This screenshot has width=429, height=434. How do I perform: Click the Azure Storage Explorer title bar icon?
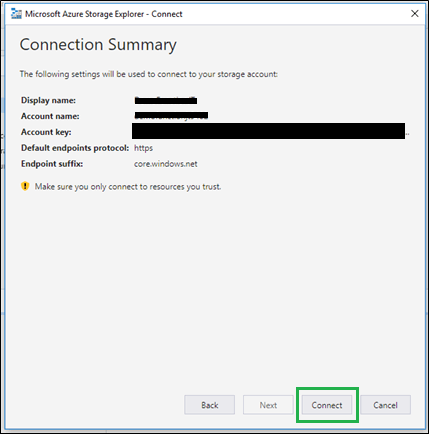[x=16, y=14]
